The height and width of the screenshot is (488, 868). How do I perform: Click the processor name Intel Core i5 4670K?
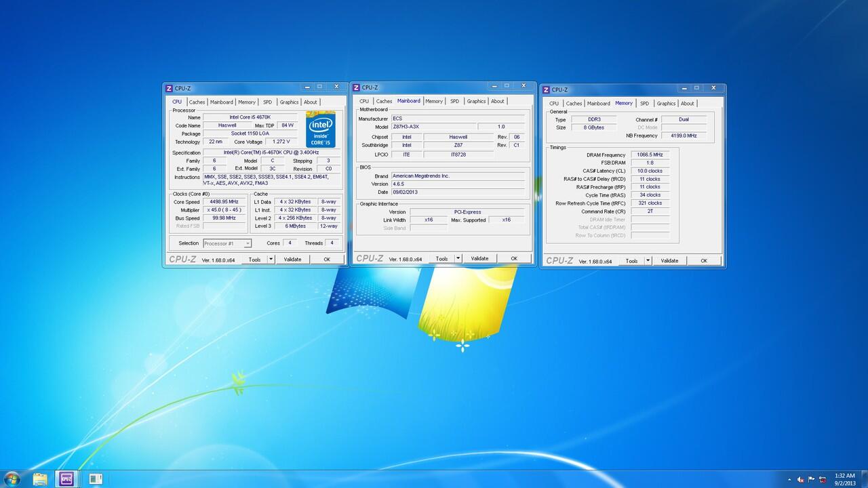[252, 117]
